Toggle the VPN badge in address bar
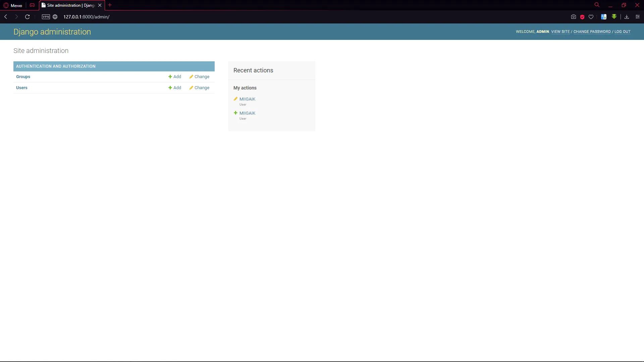644x362 pixels. [x=46, y=17]
